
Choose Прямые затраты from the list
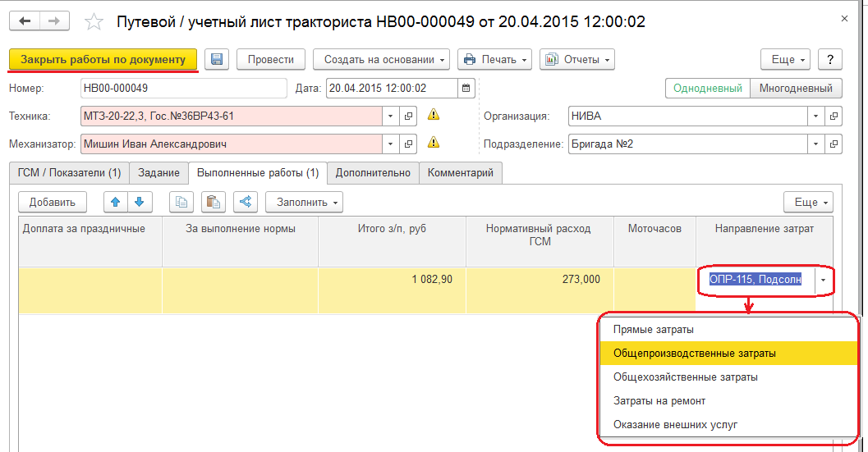coord(728,329)
